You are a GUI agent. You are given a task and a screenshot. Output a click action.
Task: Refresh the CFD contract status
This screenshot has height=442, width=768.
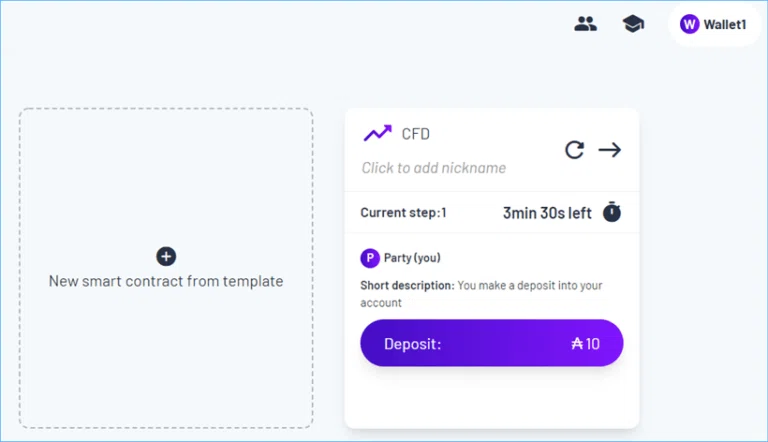pyautogui.click(x=574, y=150)
